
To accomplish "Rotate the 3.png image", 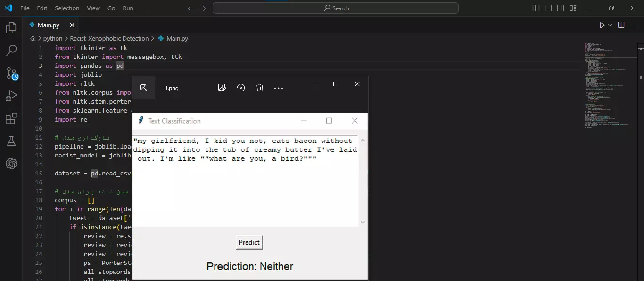I will pos(241,88).
